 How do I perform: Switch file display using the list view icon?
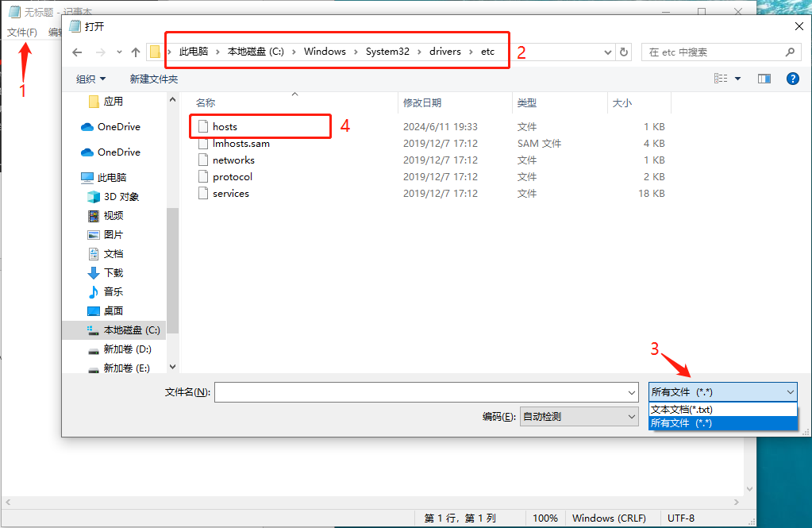[x=721, y=78]
